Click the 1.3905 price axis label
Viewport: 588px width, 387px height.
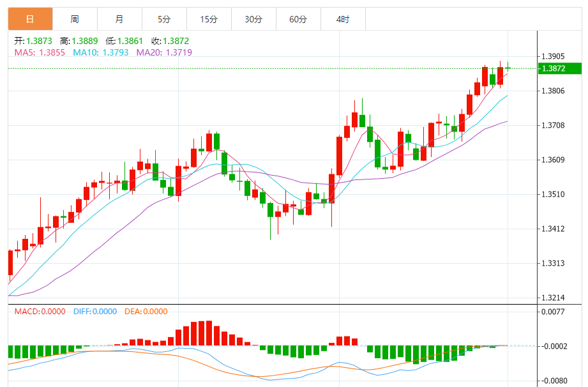553,56
